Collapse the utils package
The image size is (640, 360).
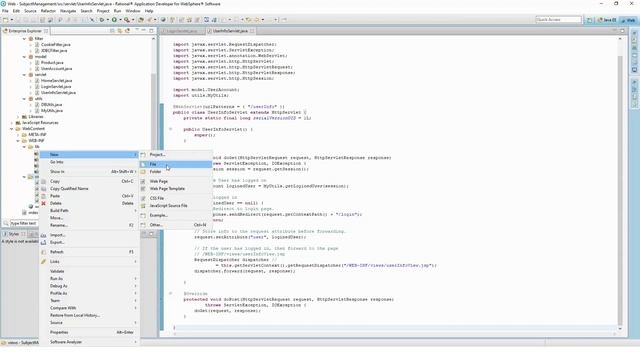[x=24, y=99]
